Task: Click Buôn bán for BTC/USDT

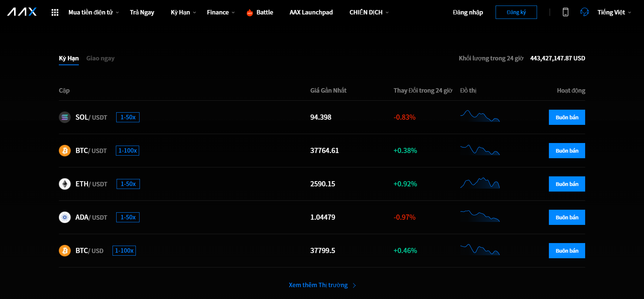Action: tap(567, 150)
